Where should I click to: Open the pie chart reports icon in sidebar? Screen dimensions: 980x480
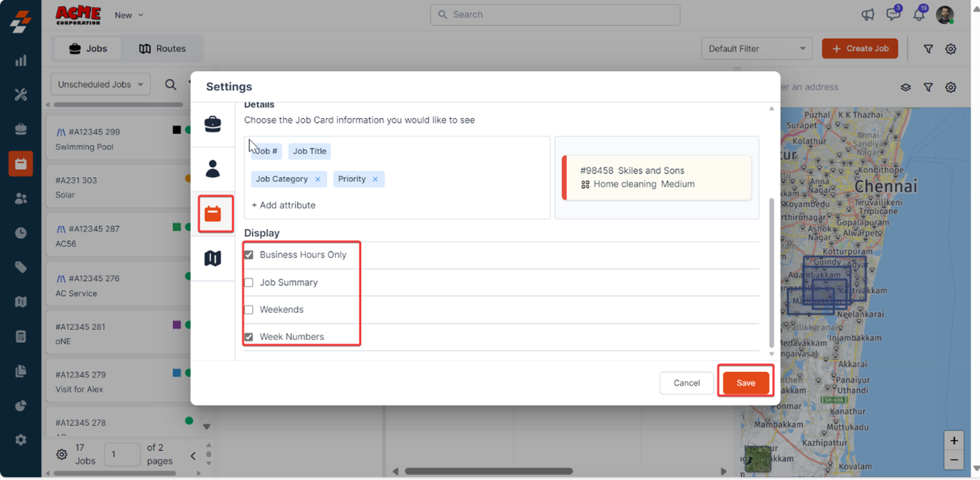pos(21,405)
